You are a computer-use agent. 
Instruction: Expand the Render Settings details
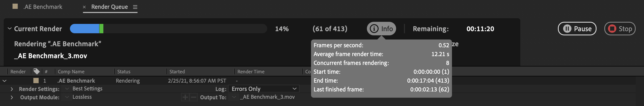(x=12, y=89)
